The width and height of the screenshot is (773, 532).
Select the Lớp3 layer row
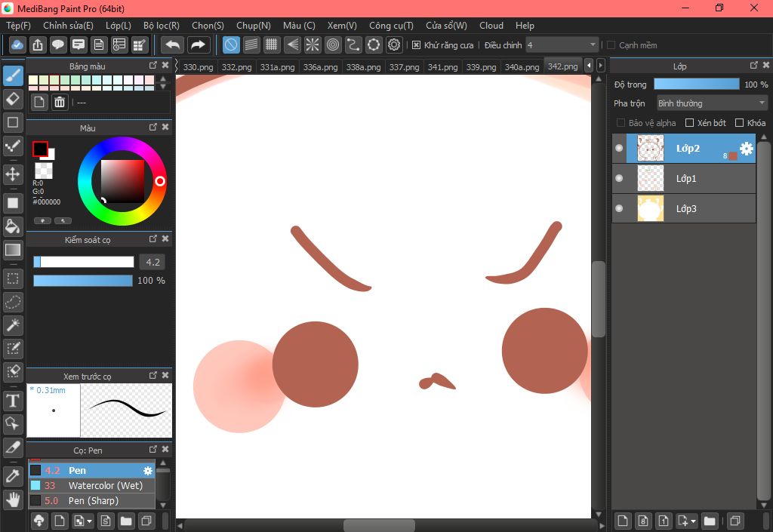[x=684, y=208]
